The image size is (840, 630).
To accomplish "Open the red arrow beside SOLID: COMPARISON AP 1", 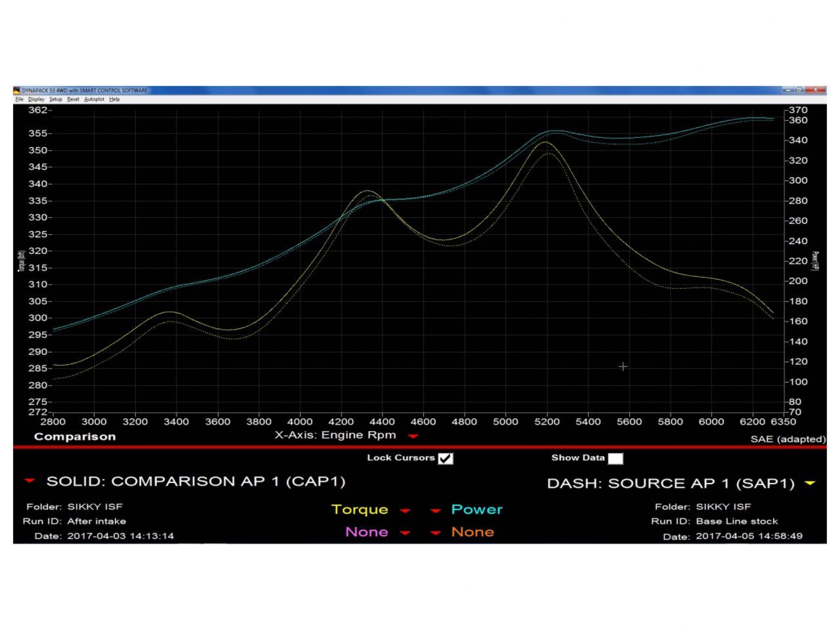I will click(x=30, y=481).
